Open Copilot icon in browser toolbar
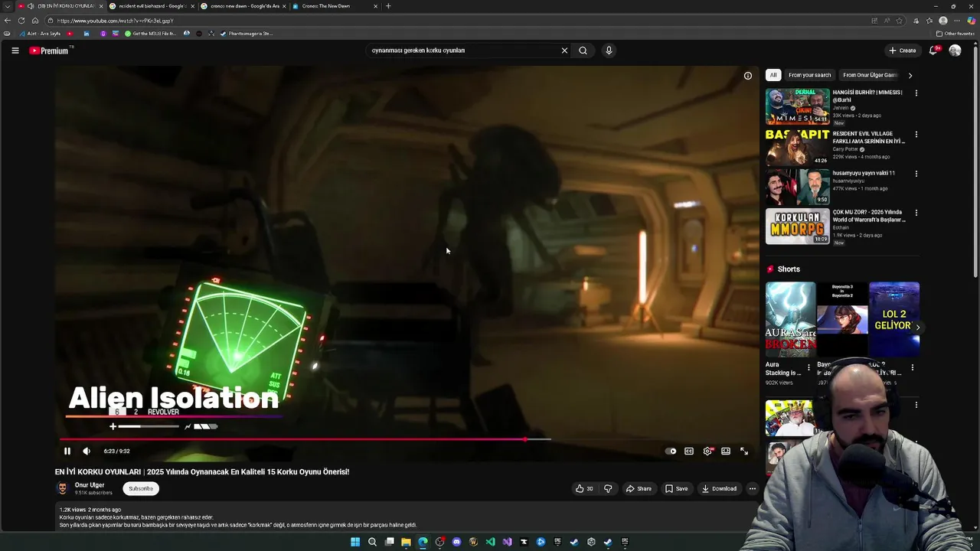 (972, 21)
